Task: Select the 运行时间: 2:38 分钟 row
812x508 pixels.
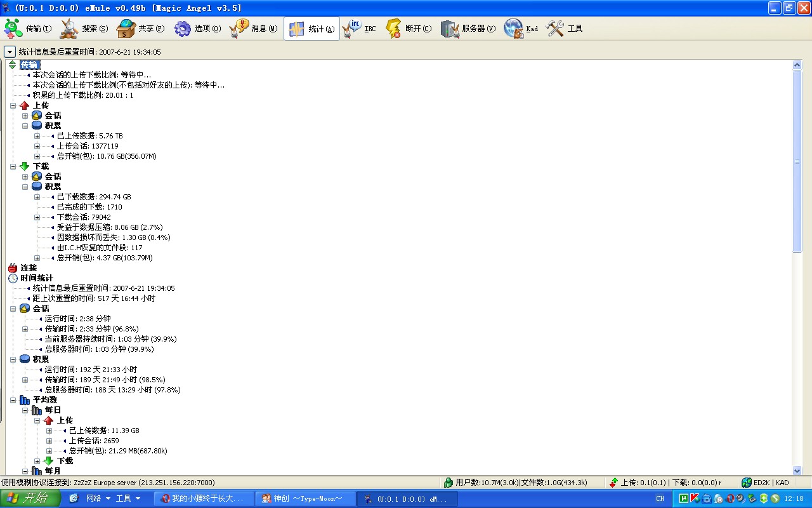Action: point(77,319)
